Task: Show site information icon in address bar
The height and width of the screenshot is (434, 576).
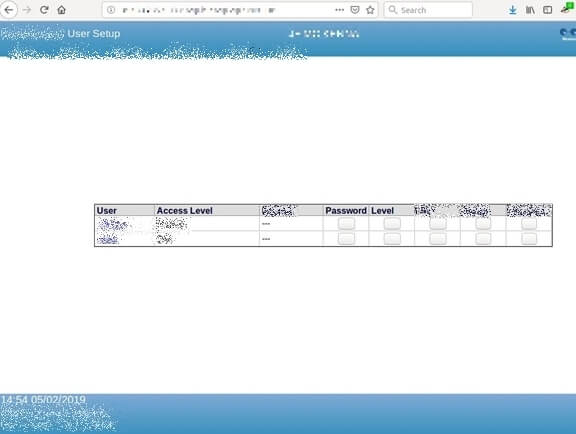Action: (111, 10)
